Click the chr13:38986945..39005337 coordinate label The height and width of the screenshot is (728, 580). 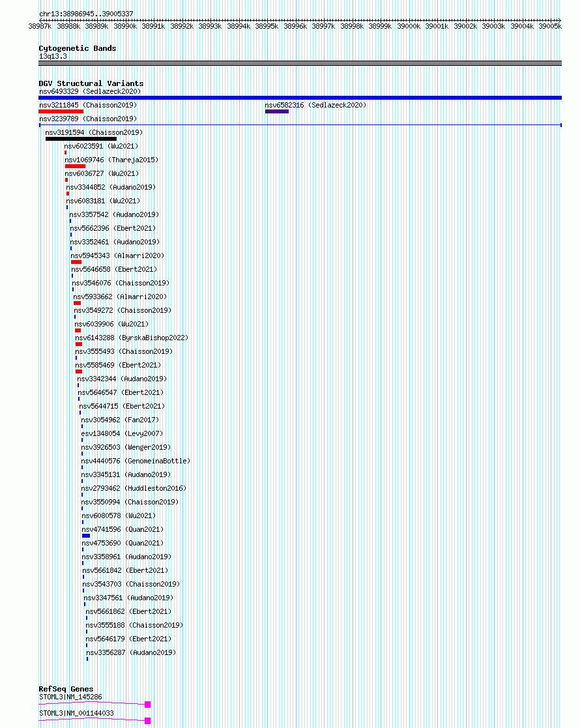[87, 14]
